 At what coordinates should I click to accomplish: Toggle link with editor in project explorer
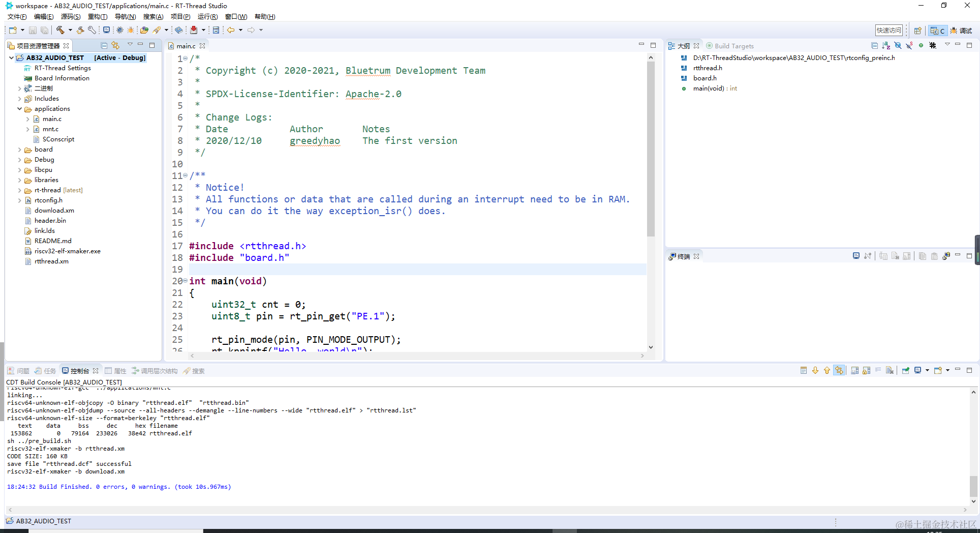(115, 46)
